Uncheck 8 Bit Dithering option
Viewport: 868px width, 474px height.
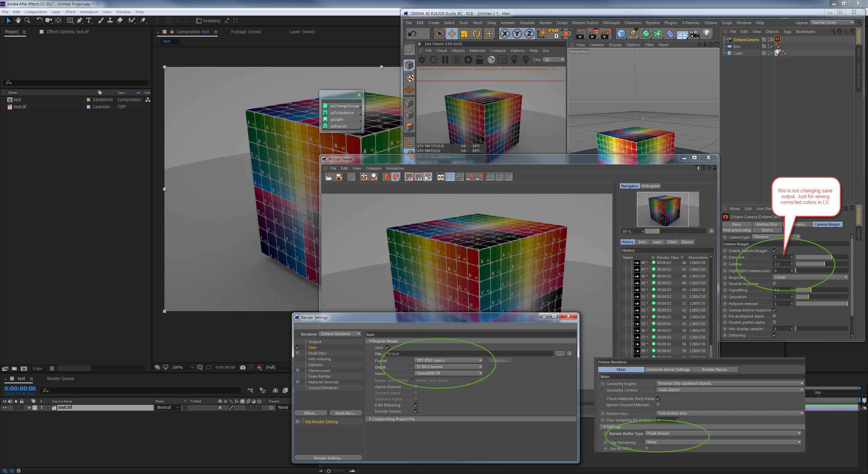tap(416, 405)
